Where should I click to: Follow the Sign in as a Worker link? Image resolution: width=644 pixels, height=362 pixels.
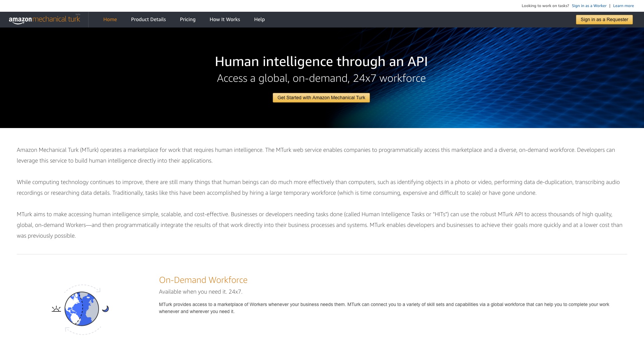tap(589, 6)
